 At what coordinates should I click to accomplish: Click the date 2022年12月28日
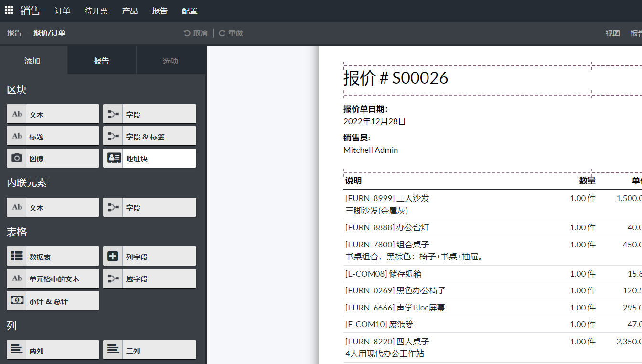coord(374,121)
